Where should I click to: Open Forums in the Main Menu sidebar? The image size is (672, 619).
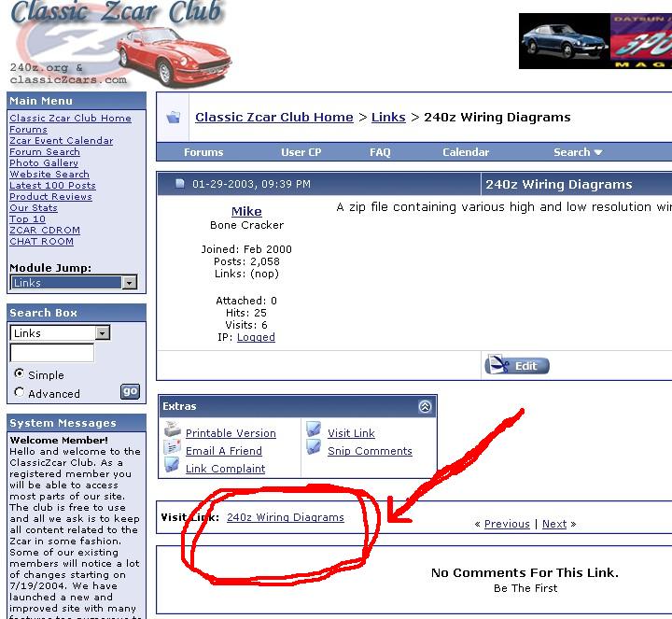point(28,130)
